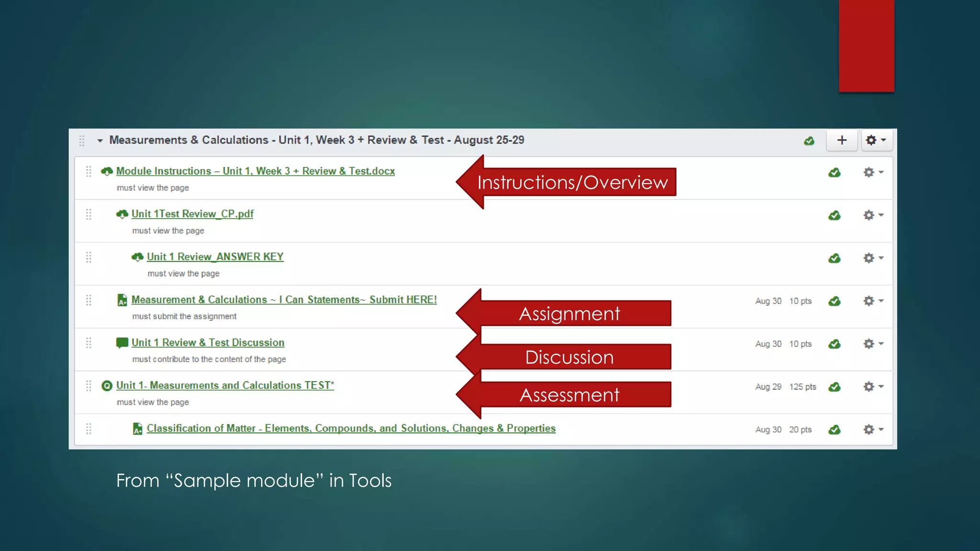Toggle published status for Unit 1 Review ANSWER KEY

pyautogui.click(x=835, y=258)
